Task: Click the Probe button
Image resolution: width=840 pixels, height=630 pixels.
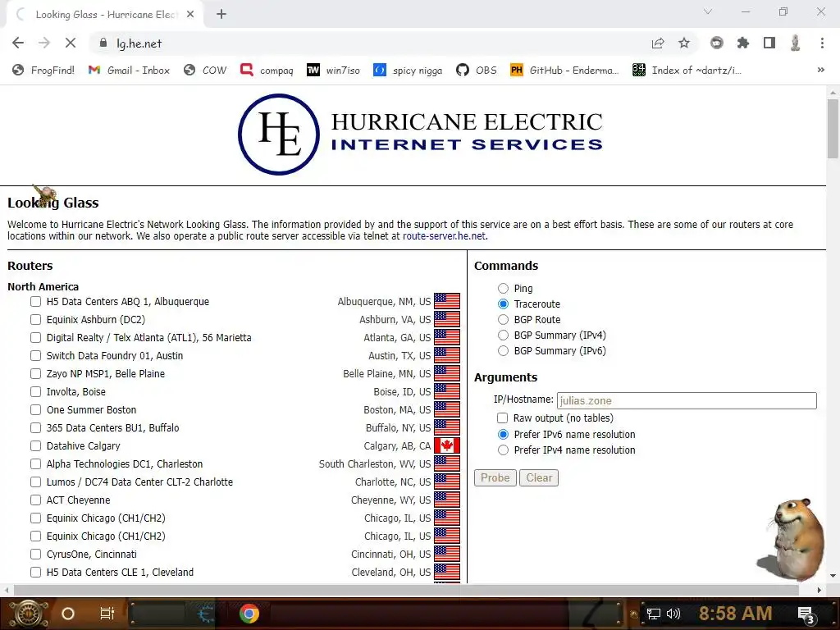Action: (495, 477)
